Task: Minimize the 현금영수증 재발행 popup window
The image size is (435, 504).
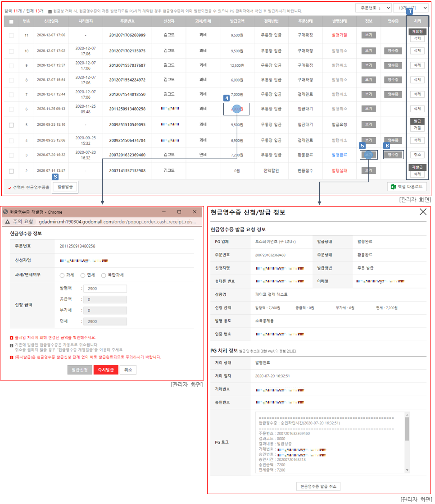Action: pos(163,212)
